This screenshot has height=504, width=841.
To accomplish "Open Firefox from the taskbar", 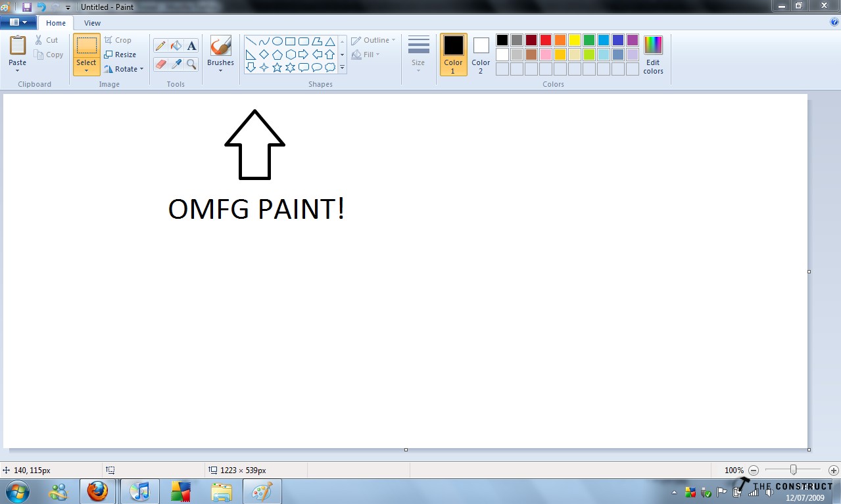I will pos(97,492).
